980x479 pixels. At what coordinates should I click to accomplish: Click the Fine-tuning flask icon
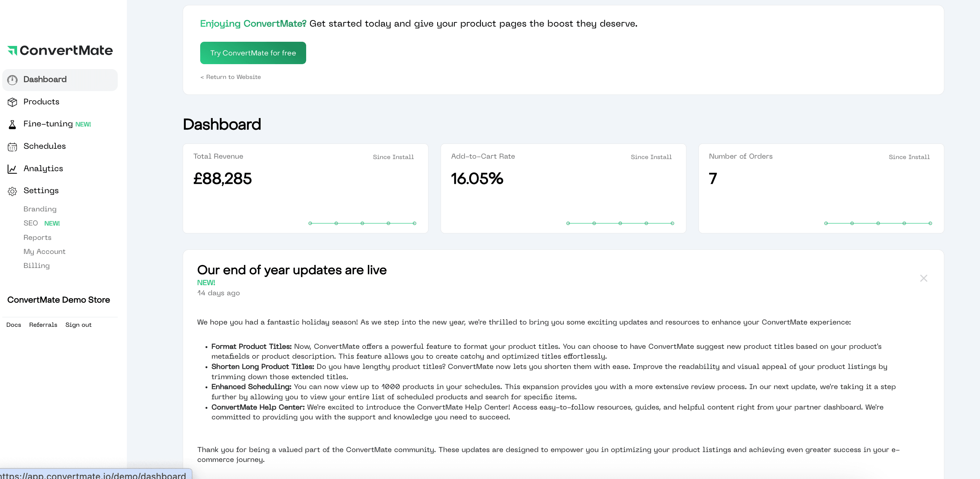(12, 124)
